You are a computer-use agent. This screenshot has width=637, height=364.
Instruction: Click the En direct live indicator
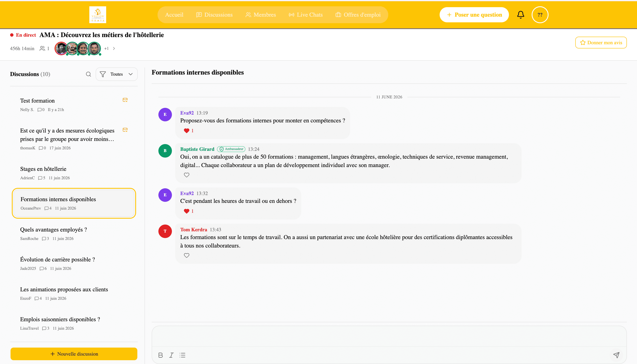click(x=23, y=35)
